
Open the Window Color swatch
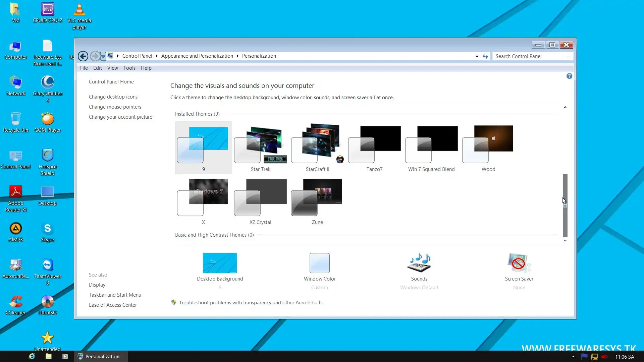click(x=319, y=263)
